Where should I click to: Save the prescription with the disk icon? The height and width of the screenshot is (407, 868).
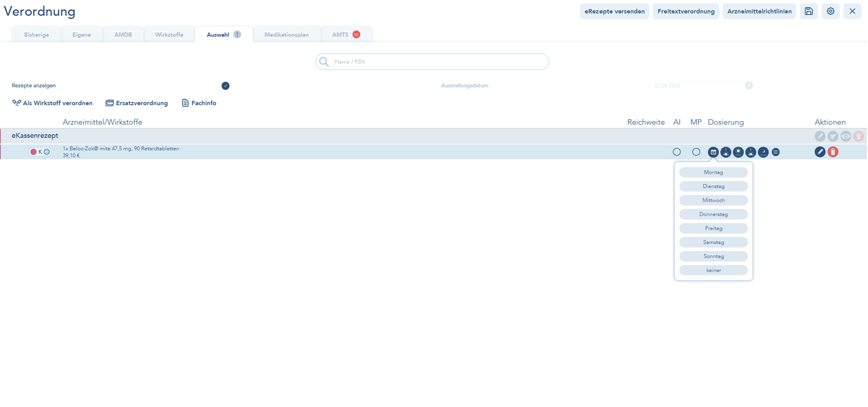click(x=809, y=11)
